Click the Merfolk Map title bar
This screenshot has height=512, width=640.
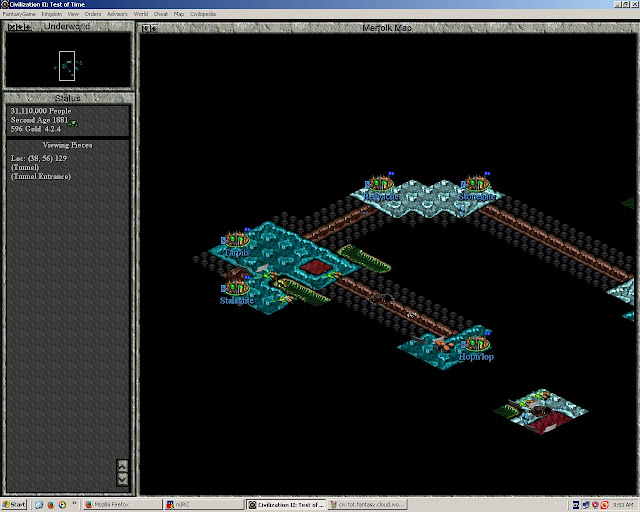pyautogui.click(x=387, y=28)
